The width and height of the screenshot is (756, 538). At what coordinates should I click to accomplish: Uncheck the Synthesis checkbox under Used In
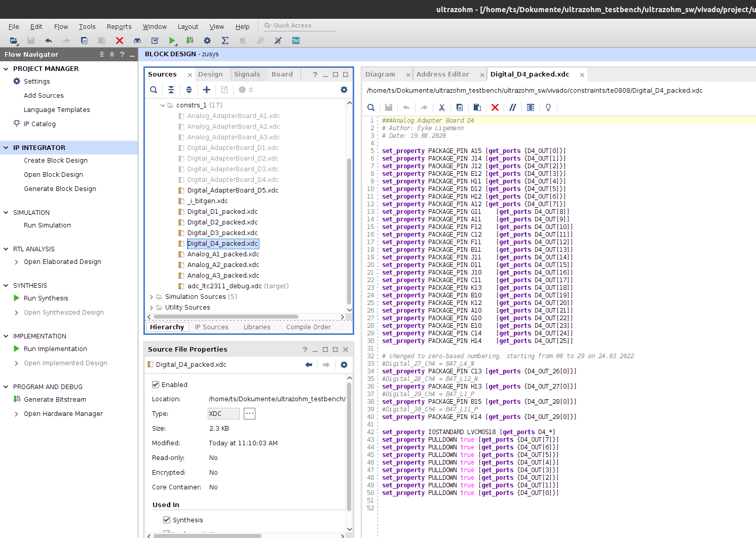click(x=167, y=520)
